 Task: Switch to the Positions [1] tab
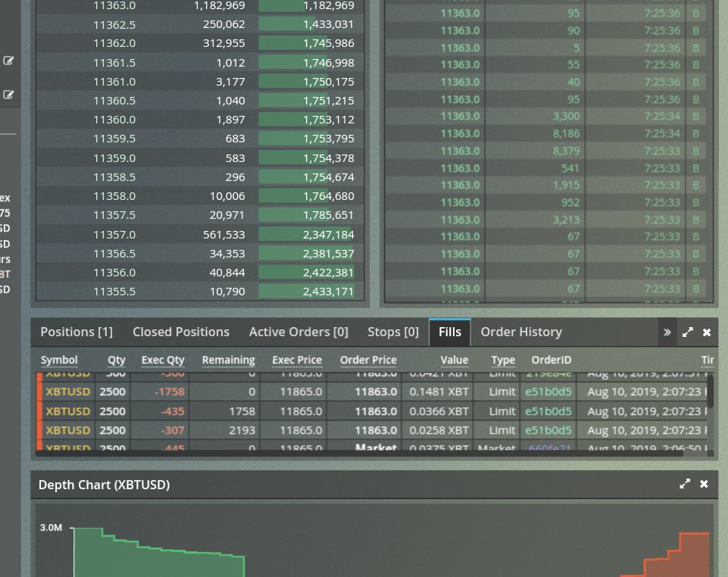(x=77, y=332)
